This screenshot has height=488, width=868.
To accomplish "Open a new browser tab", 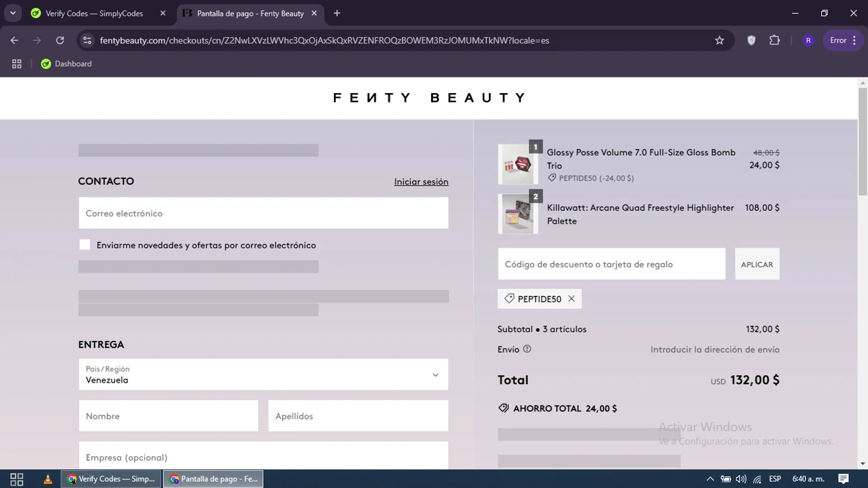I will 337,13.
